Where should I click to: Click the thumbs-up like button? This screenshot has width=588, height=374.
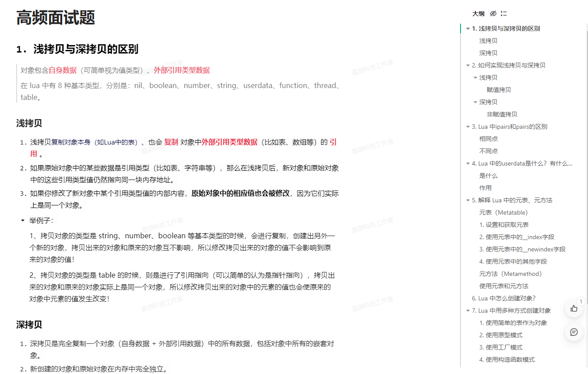(574, 309)
